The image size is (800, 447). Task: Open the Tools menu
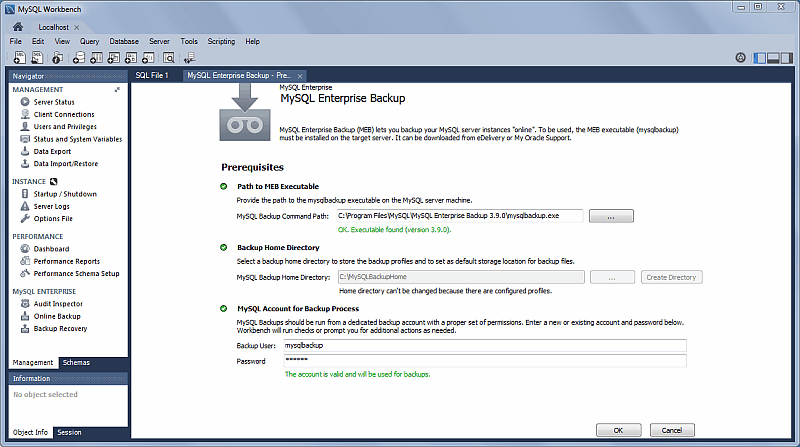[189, 41]
